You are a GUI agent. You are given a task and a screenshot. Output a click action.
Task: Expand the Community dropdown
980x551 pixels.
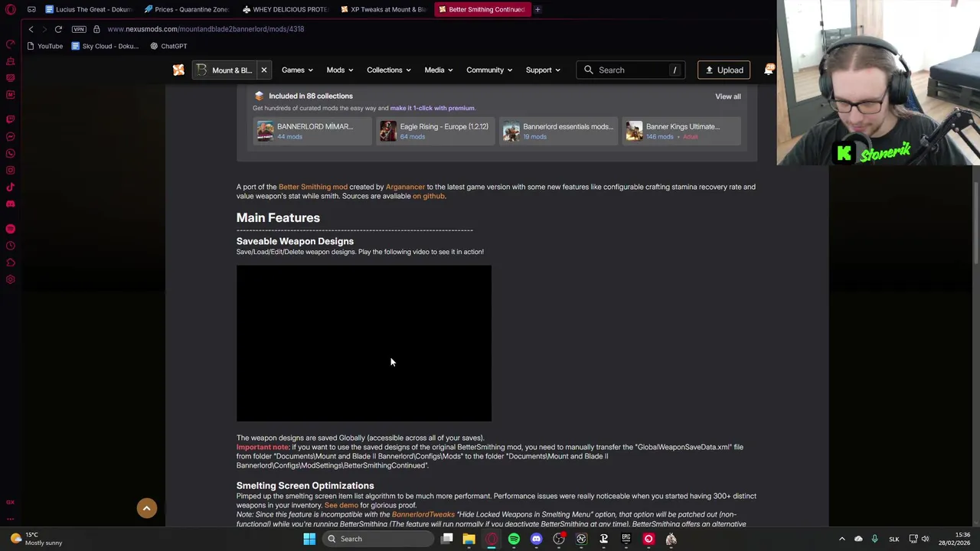(490, 70)
